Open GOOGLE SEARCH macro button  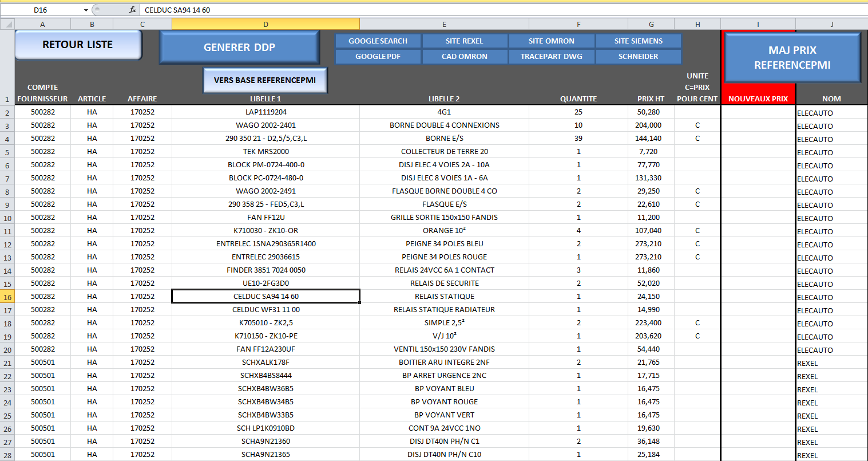pyautogui.click(x=378, y=41)
